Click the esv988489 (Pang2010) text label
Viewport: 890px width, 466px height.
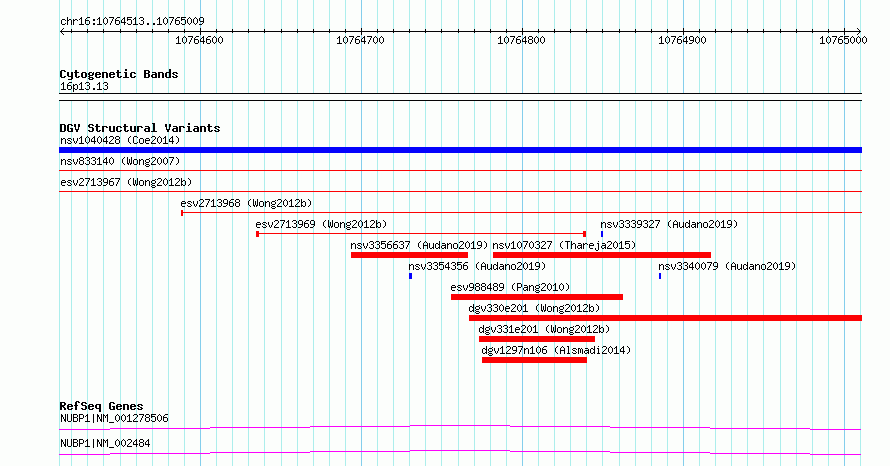coord(510,287)
